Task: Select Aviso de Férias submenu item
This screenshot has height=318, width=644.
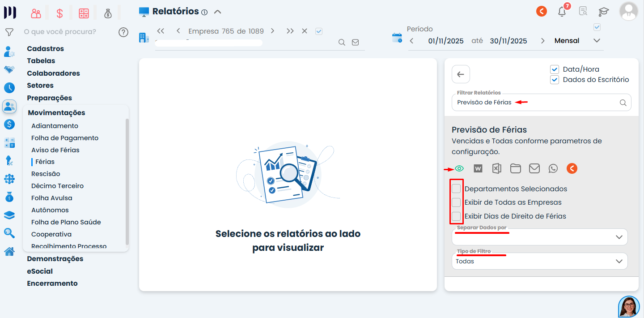Action: pyautogui.click(x=55, y=150)
